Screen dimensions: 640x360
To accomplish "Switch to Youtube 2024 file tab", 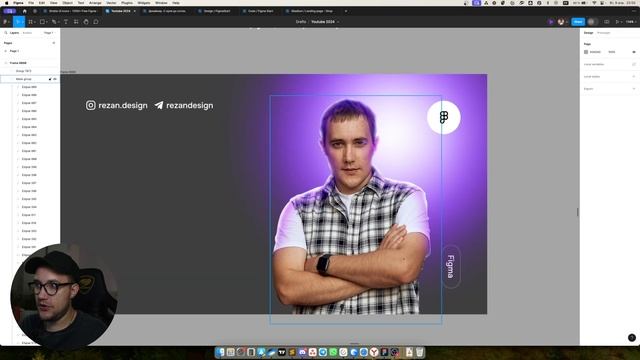I will 121,11.
